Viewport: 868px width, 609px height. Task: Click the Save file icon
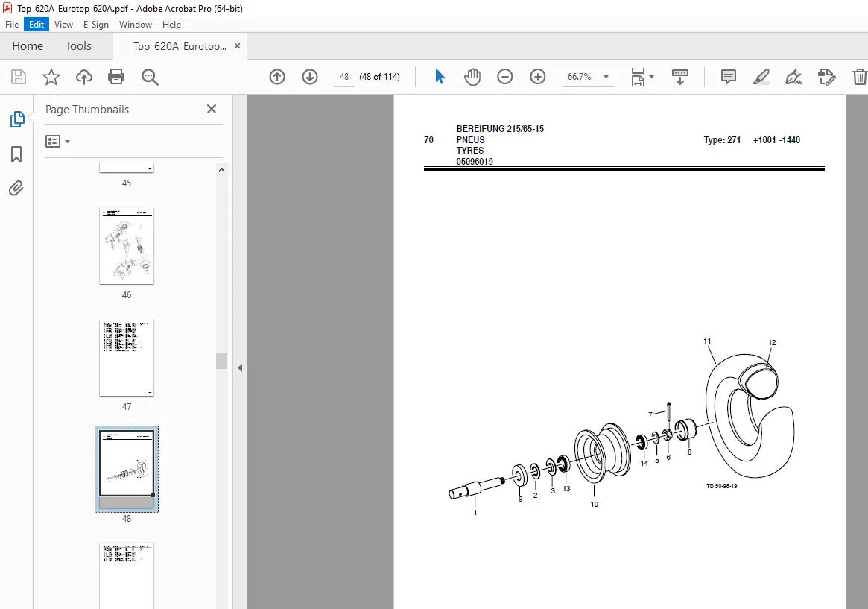click(x=19, y=76)
